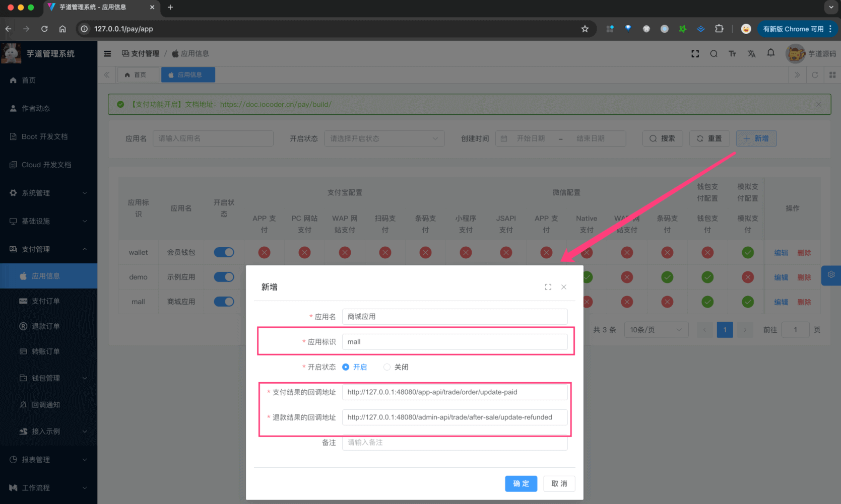Image resolution: width=841 pixels, height=504 pixels.
Task: Adjust font size via the Tr icon
Action: 732,53
